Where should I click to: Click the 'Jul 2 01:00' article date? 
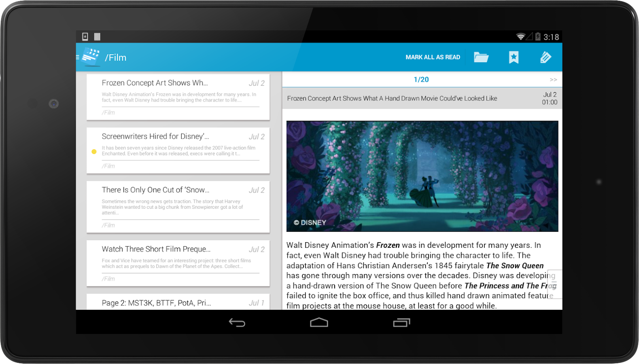(550, 98)
